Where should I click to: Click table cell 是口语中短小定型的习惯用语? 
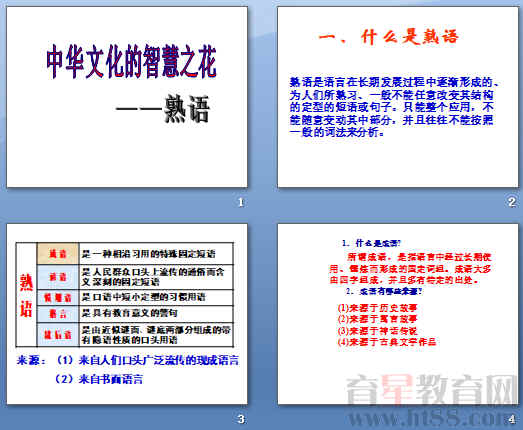click(x=156, y=297)
